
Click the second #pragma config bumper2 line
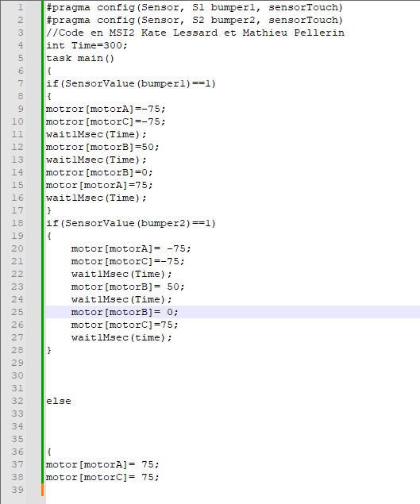point(195,20)
